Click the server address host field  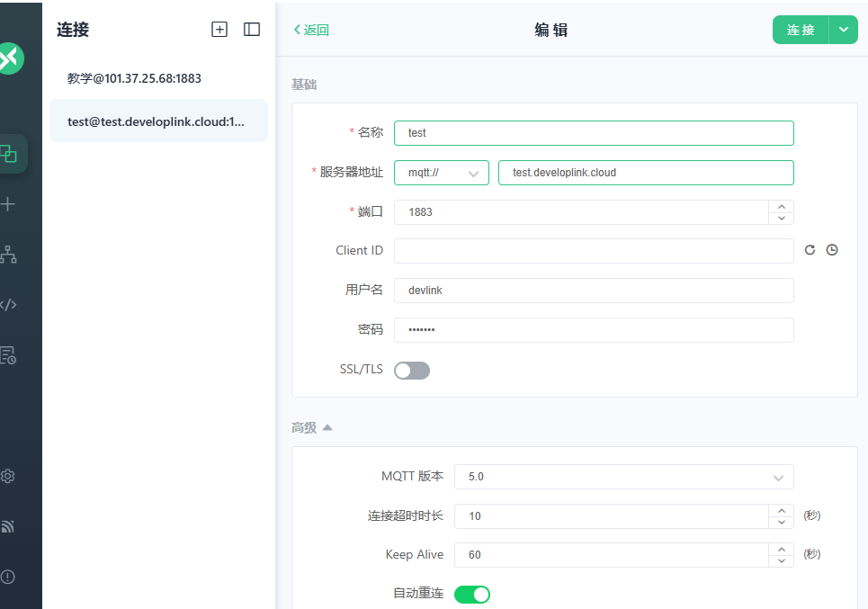point(646,173)
